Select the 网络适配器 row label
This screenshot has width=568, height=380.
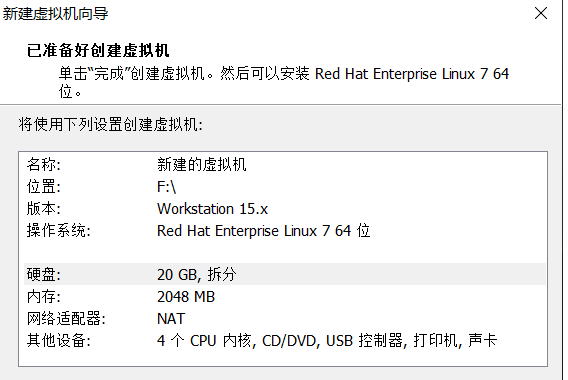[66, 319]
